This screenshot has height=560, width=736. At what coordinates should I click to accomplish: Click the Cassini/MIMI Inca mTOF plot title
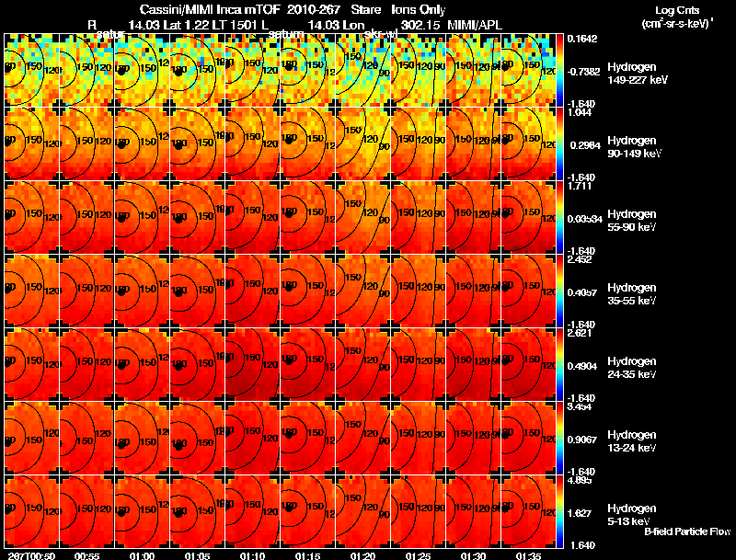point(210,9)
